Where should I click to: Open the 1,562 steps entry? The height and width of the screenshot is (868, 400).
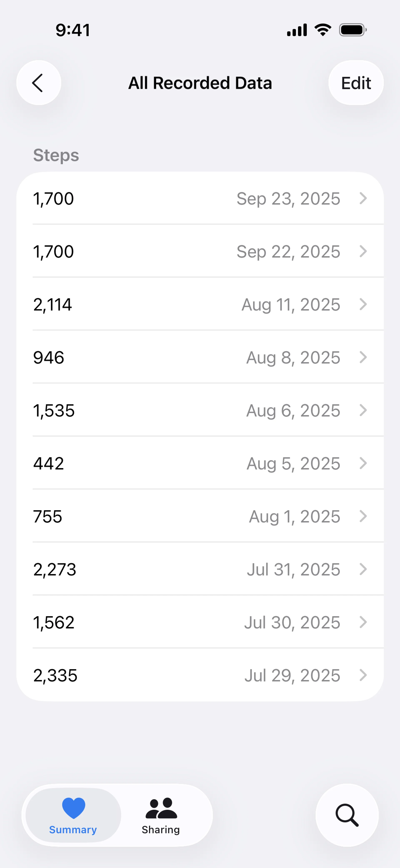pyautogui.click(x=200, y=622)
